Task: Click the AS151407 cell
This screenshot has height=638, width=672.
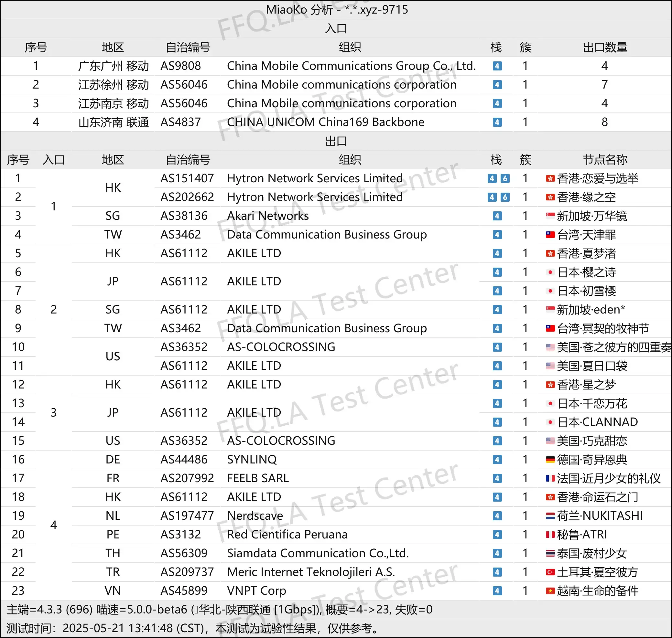Action: 187,178
